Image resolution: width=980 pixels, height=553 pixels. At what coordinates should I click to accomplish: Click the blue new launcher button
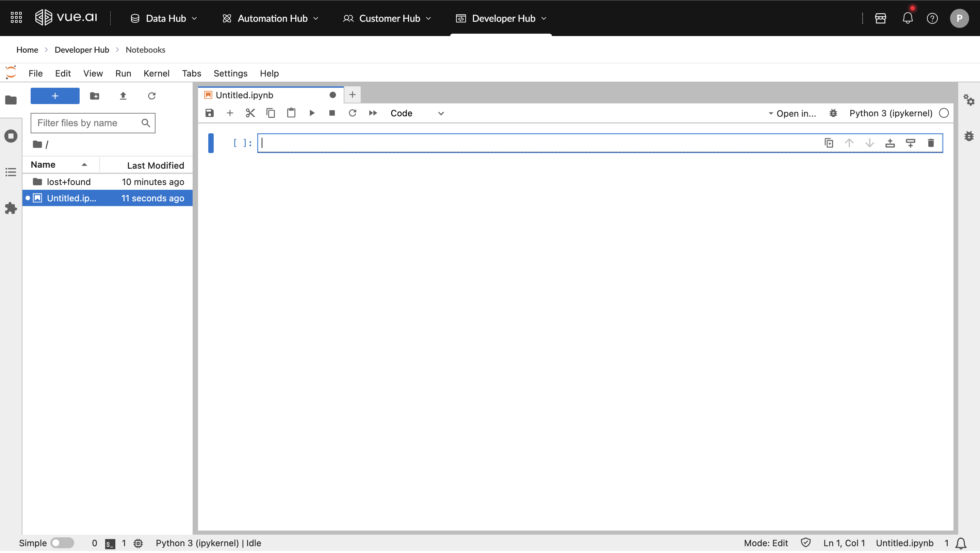[55, 96]
